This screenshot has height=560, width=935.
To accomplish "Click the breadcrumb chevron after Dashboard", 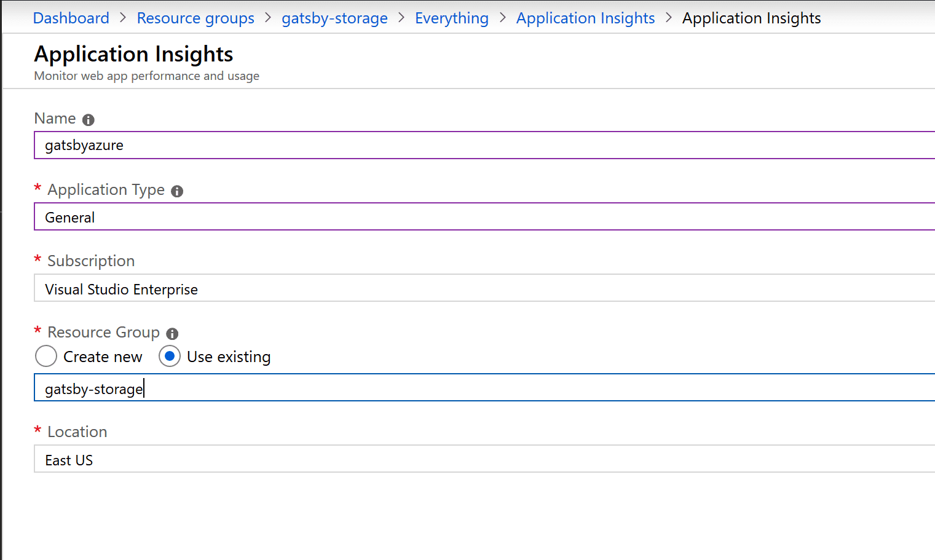I will tap(123, 18).
